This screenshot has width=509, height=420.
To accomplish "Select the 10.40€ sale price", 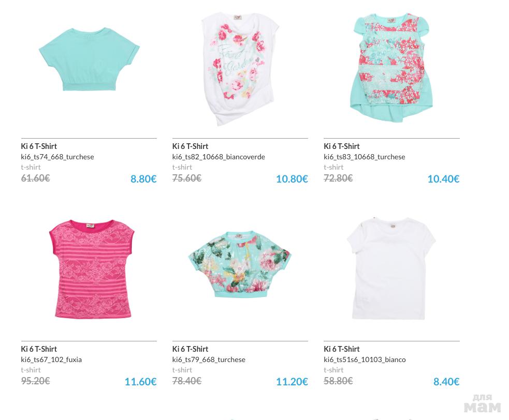I will (443, 179).
